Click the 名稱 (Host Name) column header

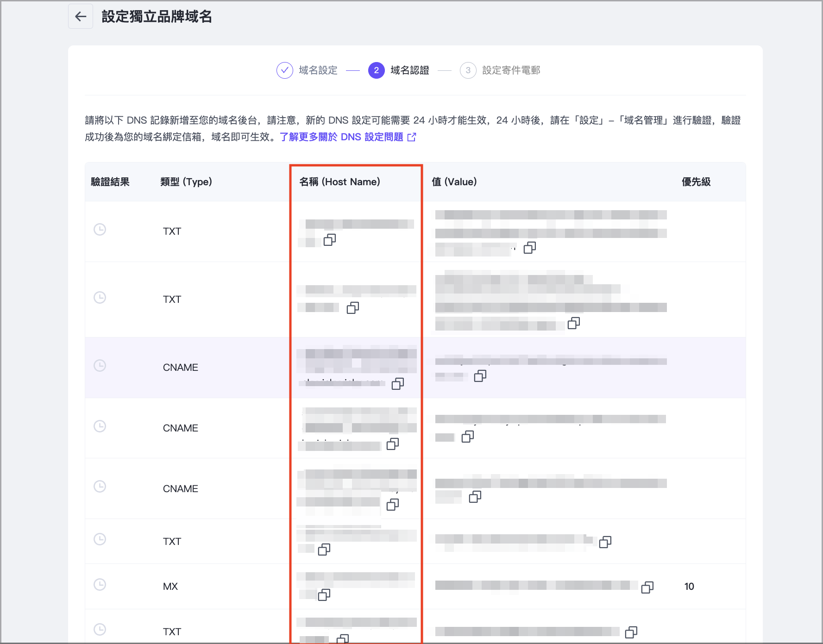339,182
